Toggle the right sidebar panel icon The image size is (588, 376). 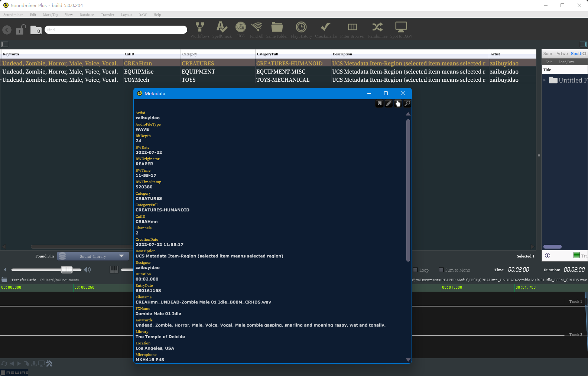pyautogui.click(x=583, y=44)
